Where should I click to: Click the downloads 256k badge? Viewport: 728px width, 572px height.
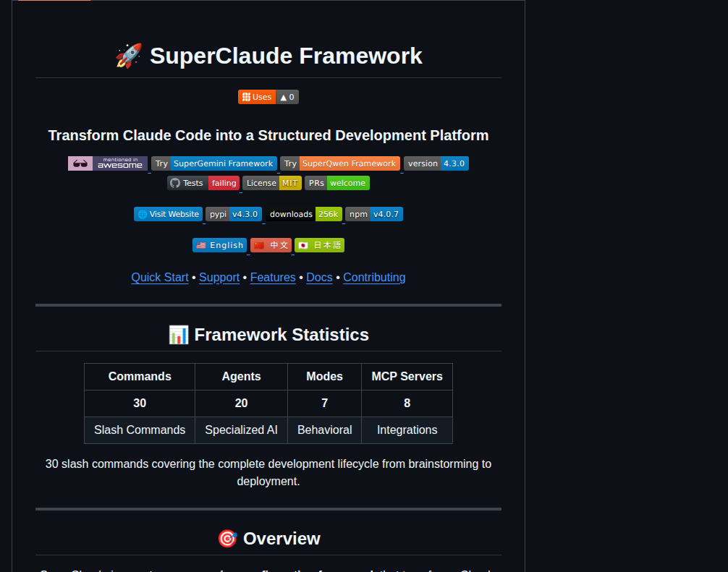304,214
